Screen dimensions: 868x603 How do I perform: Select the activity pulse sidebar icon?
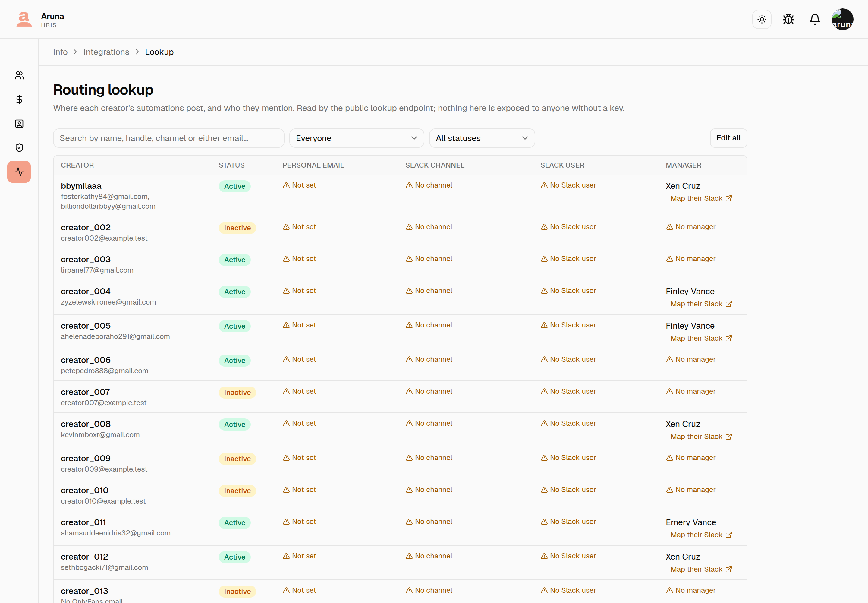pos(19,172)
